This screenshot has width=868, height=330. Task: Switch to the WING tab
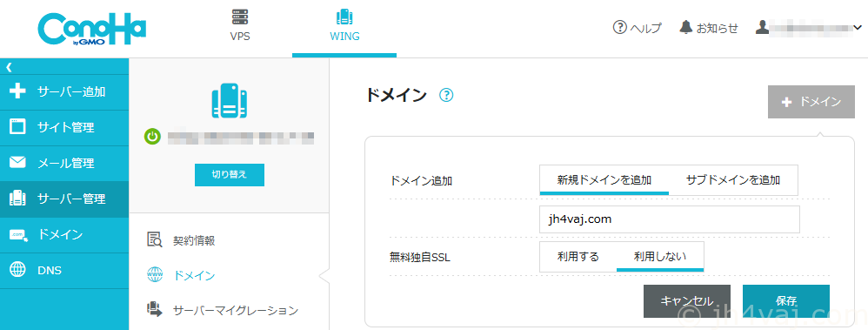(x=344, y=25)
